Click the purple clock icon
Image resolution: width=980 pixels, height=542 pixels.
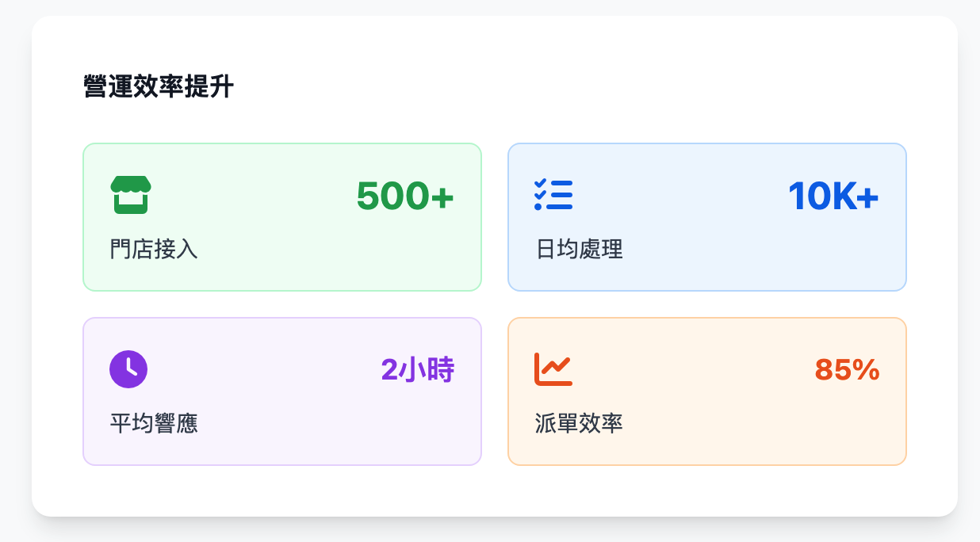pyautogui.click(x=128, y=369)
